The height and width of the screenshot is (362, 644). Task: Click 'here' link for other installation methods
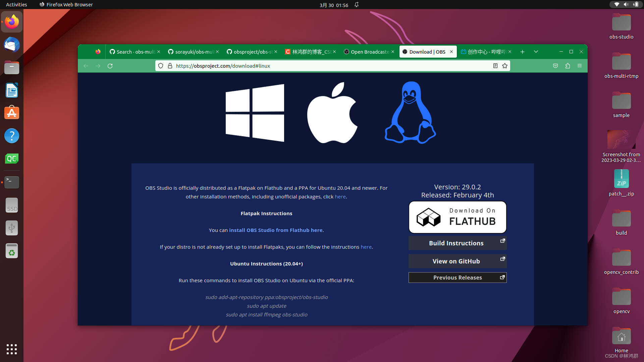tap(340, 196)
